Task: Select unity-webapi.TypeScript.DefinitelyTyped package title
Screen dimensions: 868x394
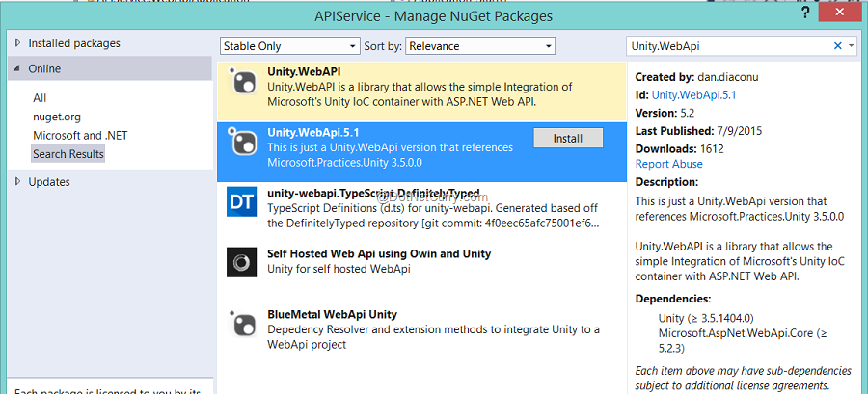Action: tap(373, 194)
